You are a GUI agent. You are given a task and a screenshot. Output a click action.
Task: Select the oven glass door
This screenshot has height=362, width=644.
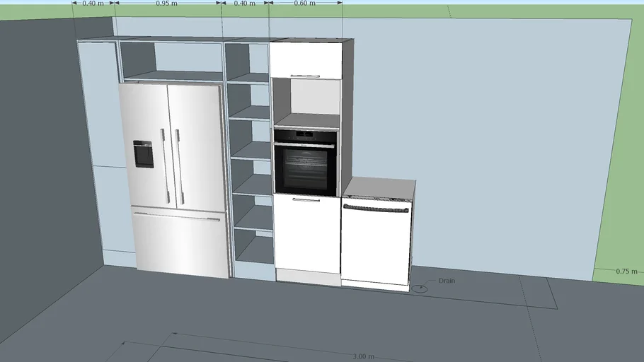(306, 169)
